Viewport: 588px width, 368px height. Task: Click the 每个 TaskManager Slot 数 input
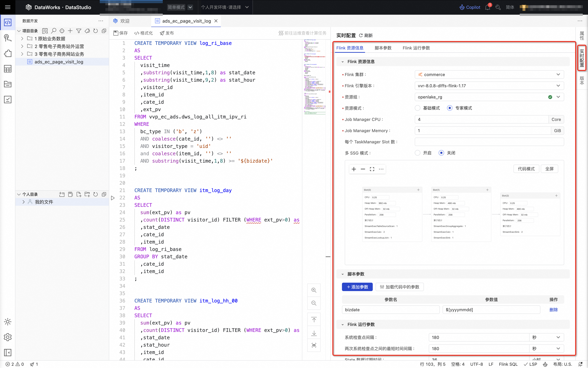489,142
